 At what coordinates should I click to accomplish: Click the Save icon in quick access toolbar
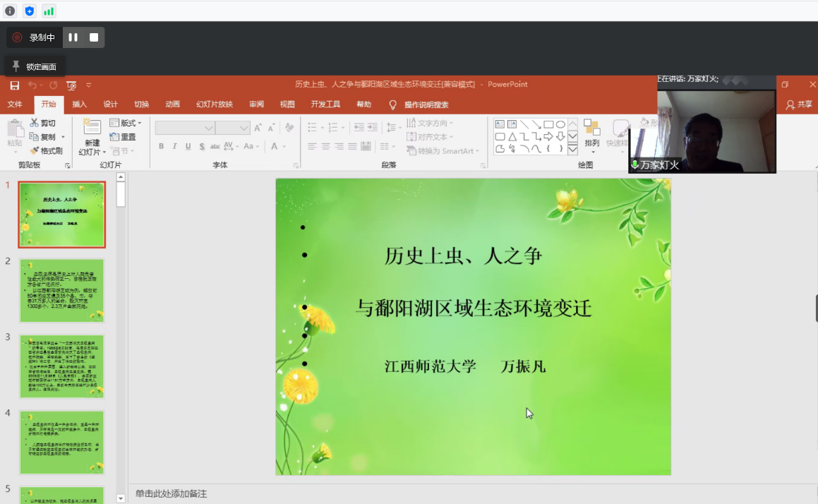14,85
